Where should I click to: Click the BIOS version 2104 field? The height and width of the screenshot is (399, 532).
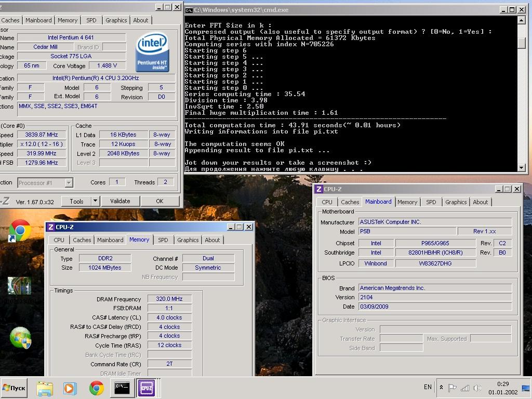pyautogui.click(x=435, y=297)
